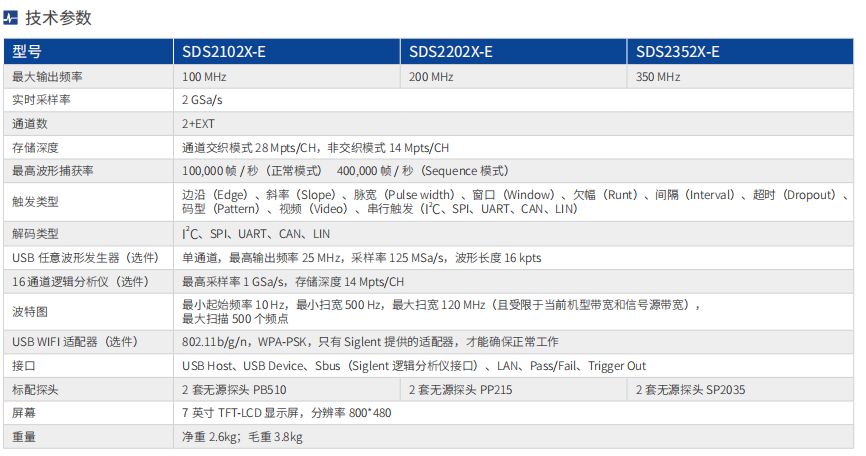Click the 350 MHz frequency cell
This screenshot has width=866, height=456.
click(x=658, y=77)
